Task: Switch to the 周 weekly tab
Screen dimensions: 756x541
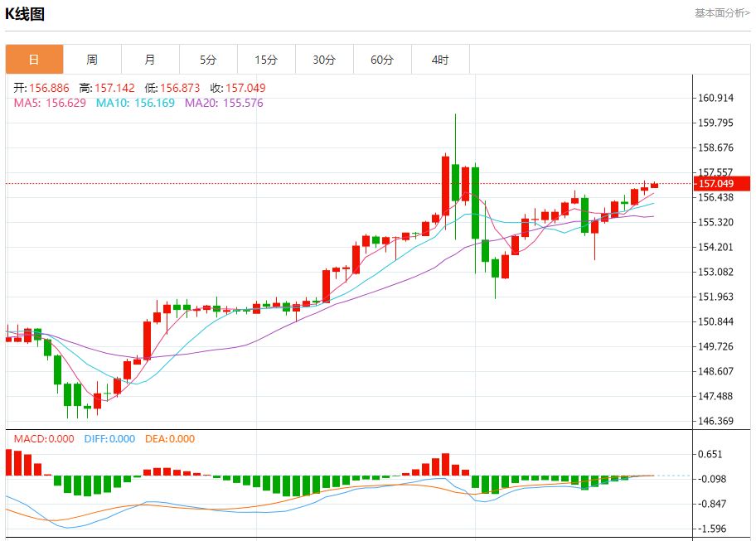Action: (92, 60)
